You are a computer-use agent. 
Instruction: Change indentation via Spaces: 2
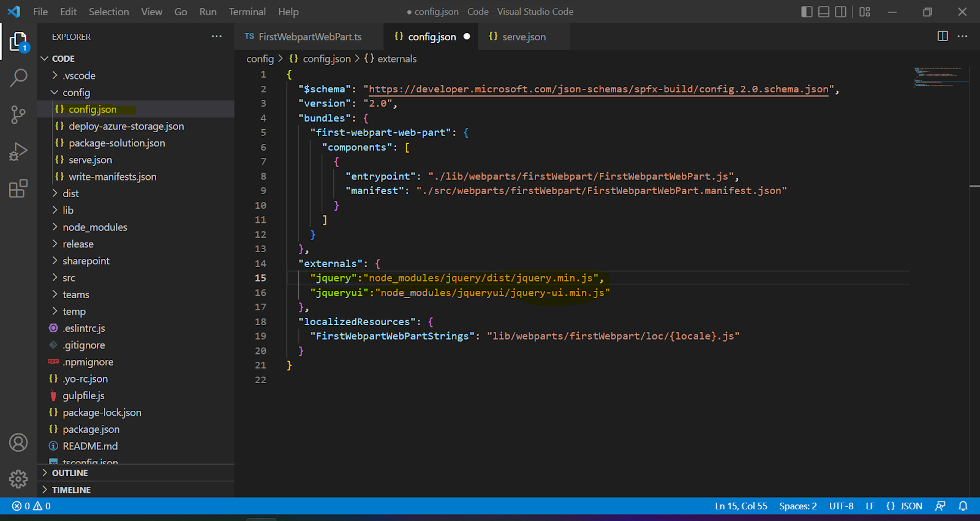click(x=798, y=506)
